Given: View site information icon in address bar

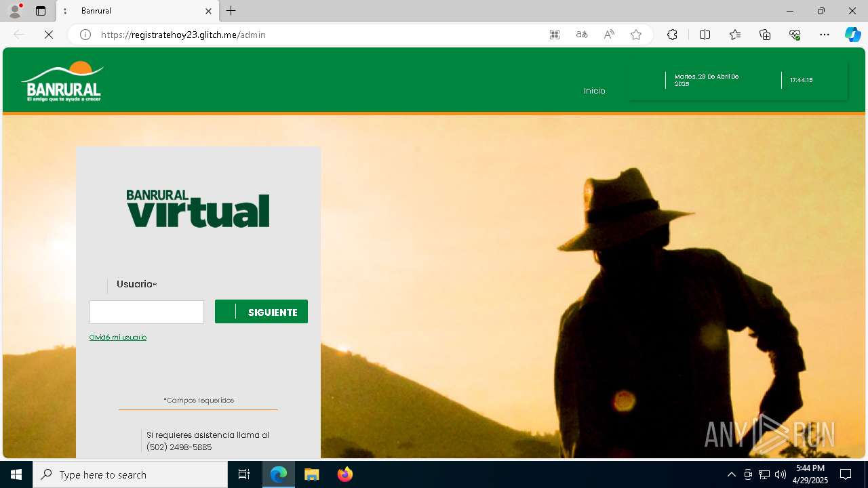Looking at the screenshot, I should pyautogui.click(x=85, y=35).
